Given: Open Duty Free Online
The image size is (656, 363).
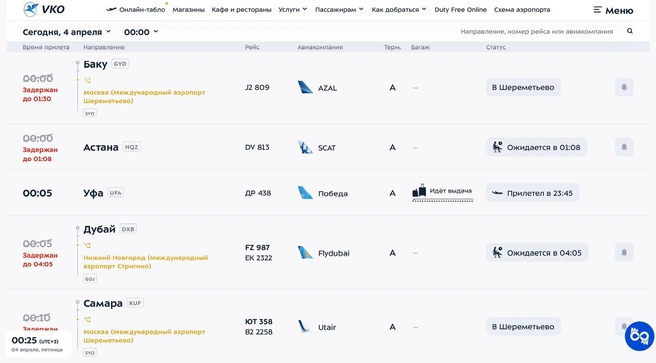Looking at the screenshot, I should coord(460,9).
